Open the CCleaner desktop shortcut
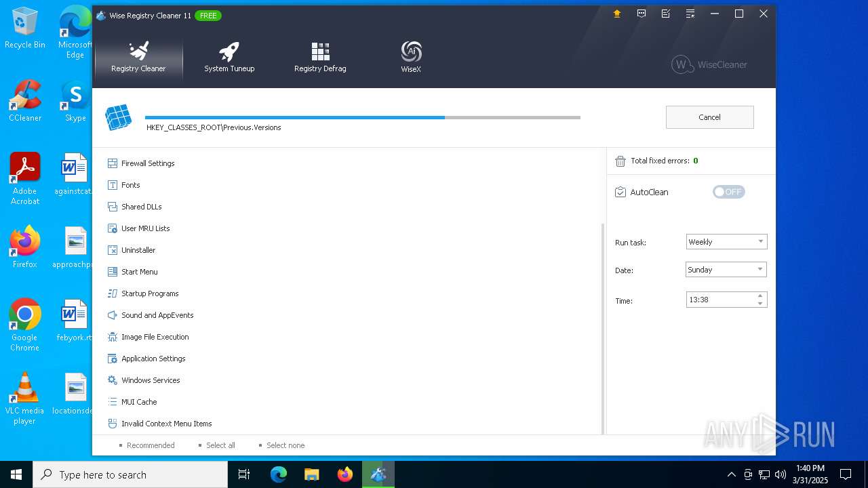Image resolution: width=868 pixels, height=488 pixels. [x=25, y=102]
